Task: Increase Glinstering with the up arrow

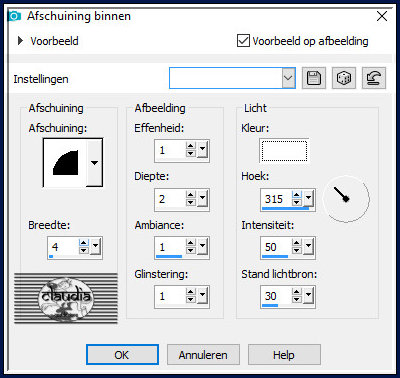Action: (x=191, y=292)
